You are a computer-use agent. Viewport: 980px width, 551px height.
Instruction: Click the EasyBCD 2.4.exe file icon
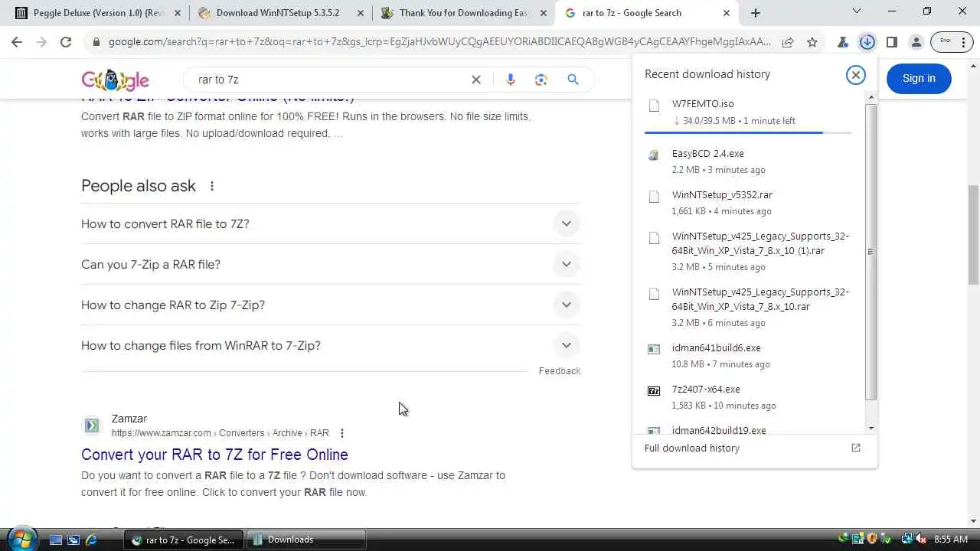(654, 155)
